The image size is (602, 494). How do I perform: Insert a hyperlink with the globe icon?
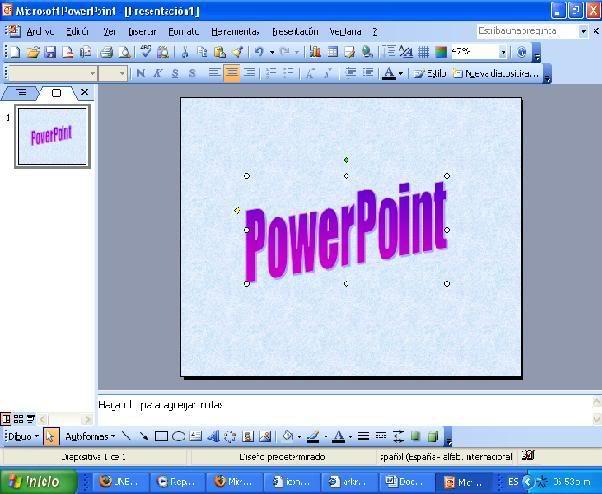(367, 52)
